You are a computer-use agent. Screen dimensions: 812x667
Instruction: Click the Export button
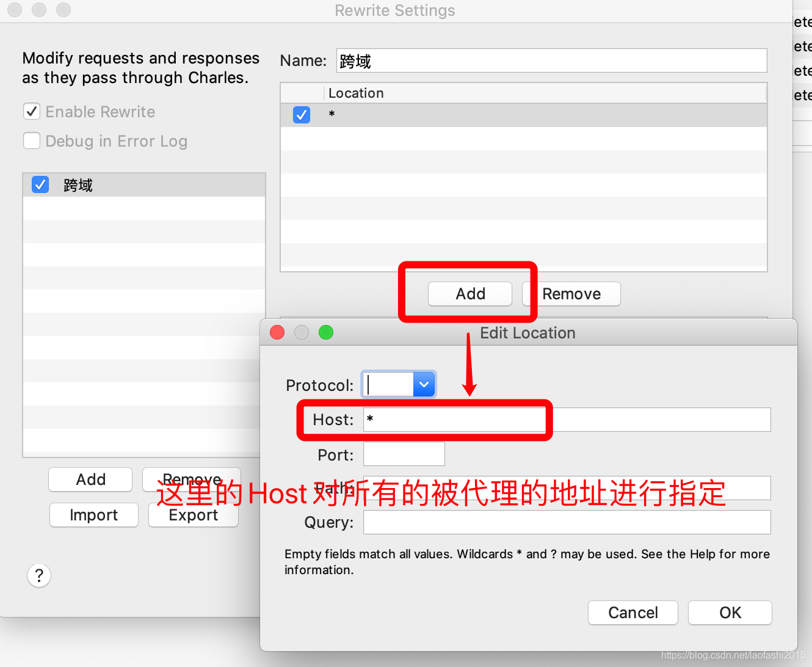[x=194, y=515]
